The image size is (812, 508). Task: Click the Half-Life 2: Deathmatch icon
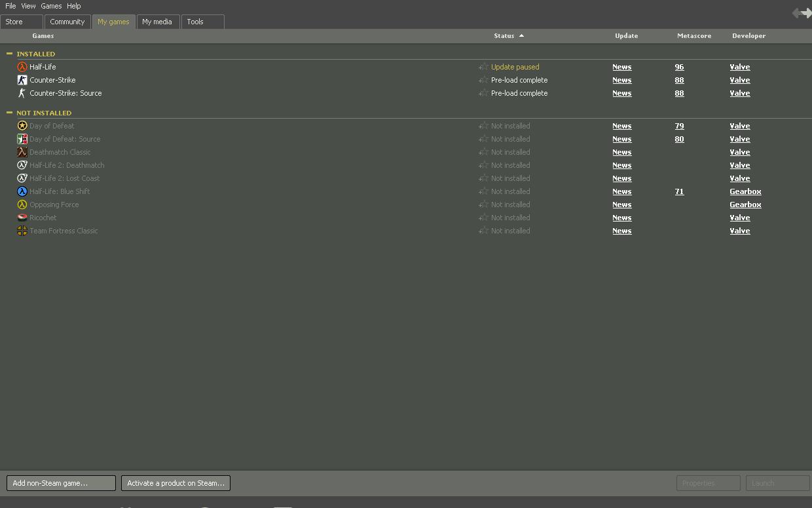pyautogui.click(x=22, y=165)
